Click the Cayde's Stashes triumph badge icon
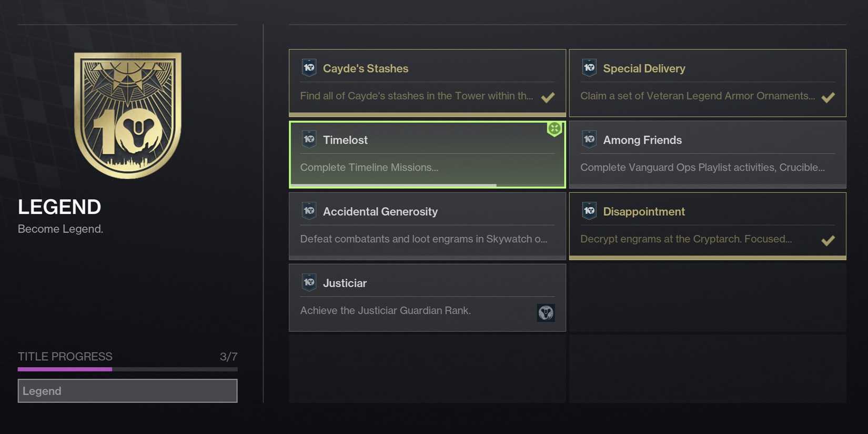The height and width of the screenshot is (434, 868). click(309, 68)
